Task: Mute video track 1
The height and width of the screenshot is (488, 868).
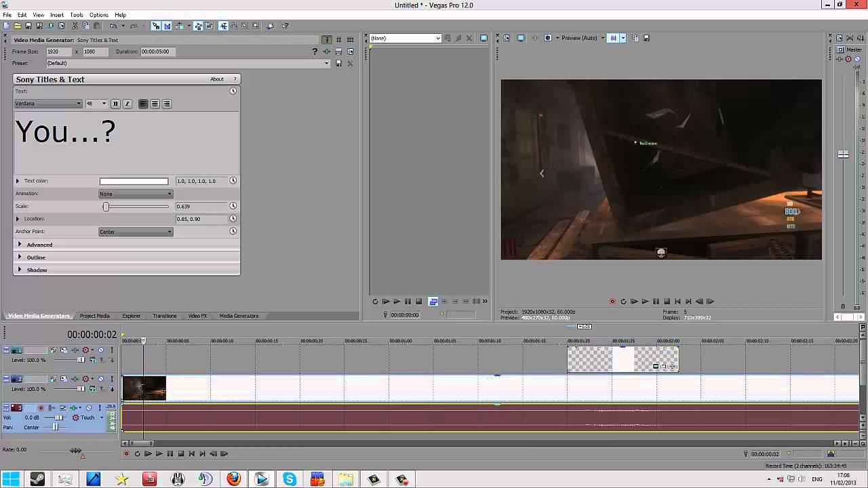Action: point(101,350)
